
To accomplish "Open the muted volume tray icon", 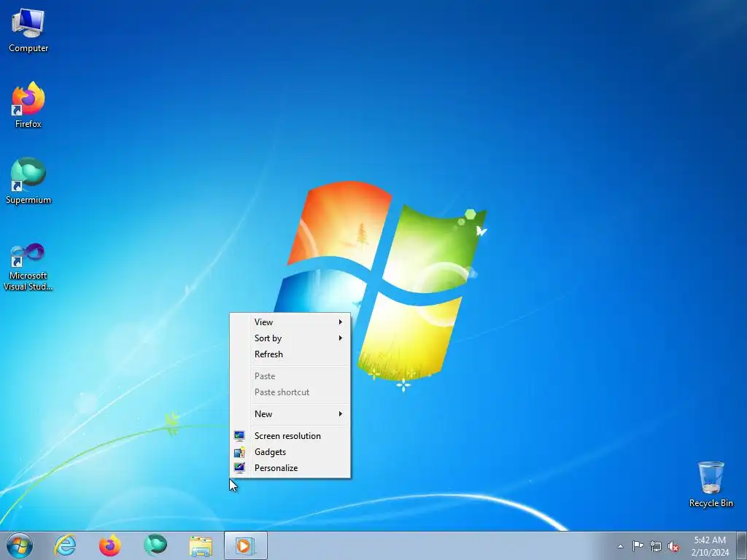I will click(673, 546).
